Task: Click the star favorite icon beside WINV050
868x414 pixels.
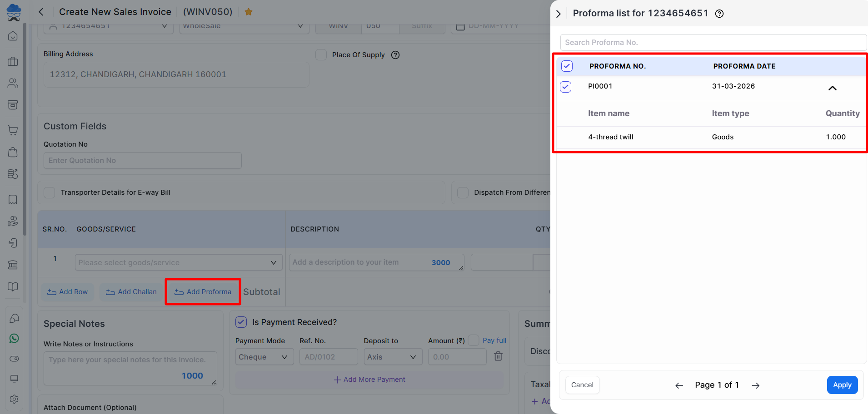Action: [249, 12]
